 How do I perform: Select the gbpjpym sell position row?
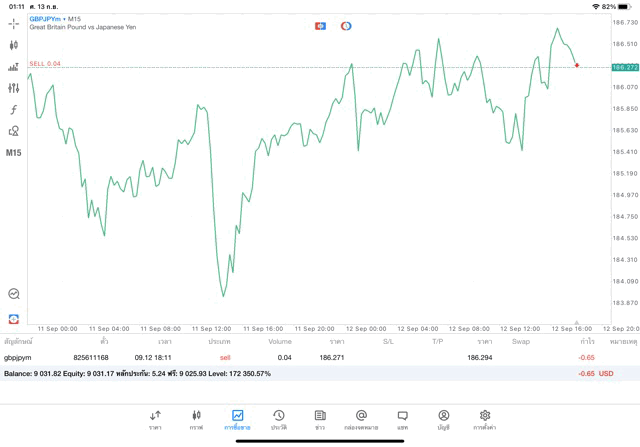pos(300,357)
